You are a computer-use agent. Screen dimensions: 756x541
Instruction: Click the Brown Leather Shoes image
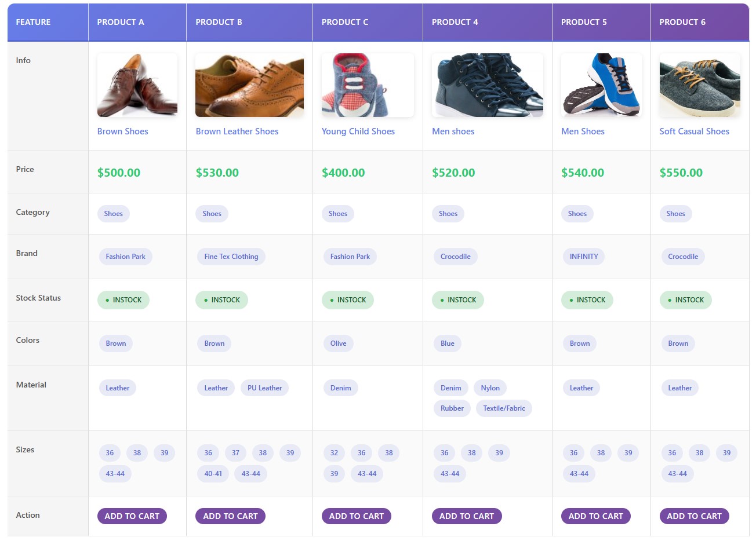pyautogui.click(x=249, y=84)
